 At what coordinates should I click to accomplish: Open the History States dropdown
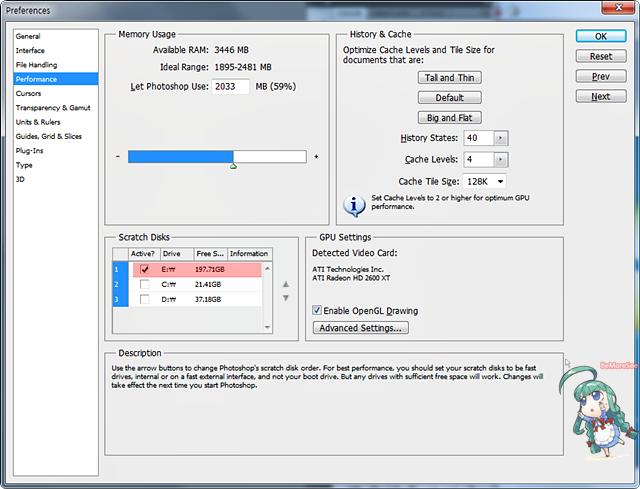[x=500, y=138]
